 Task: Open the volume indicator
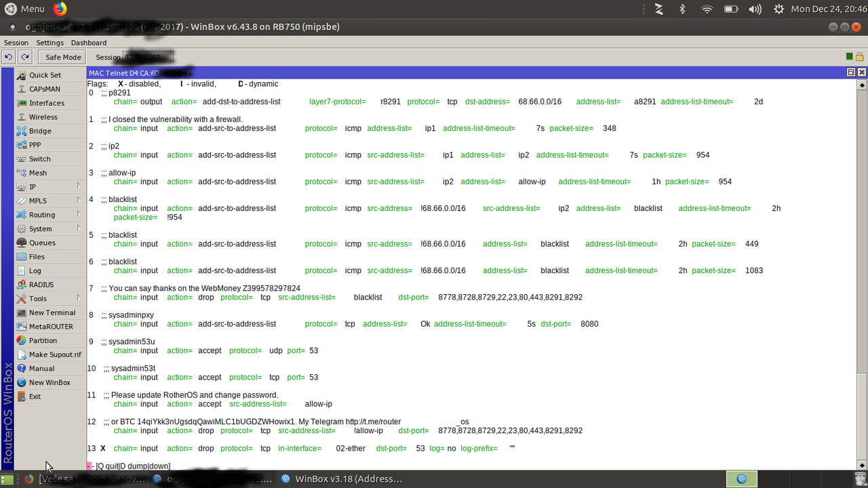(755, 9)
